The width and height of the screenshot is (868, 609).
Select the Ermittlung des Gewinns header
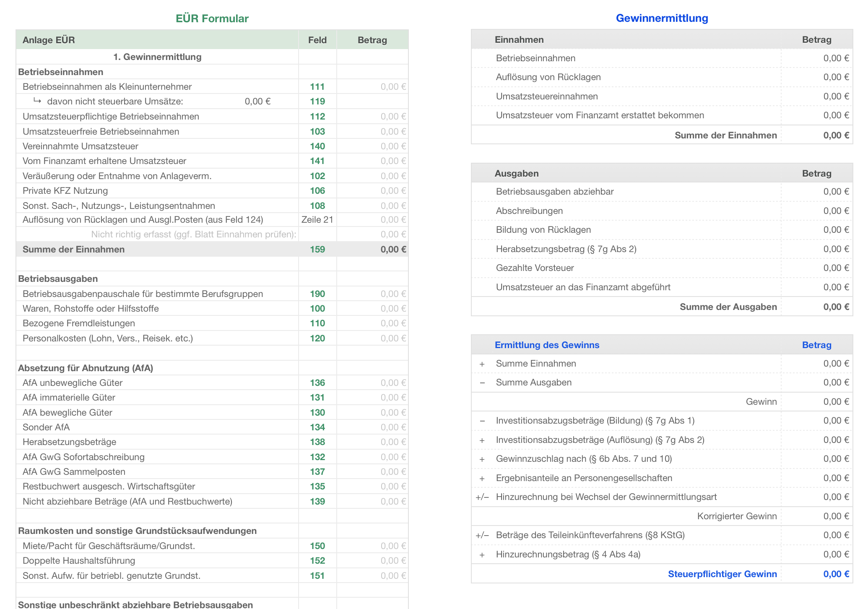click(x=547, y=345)
